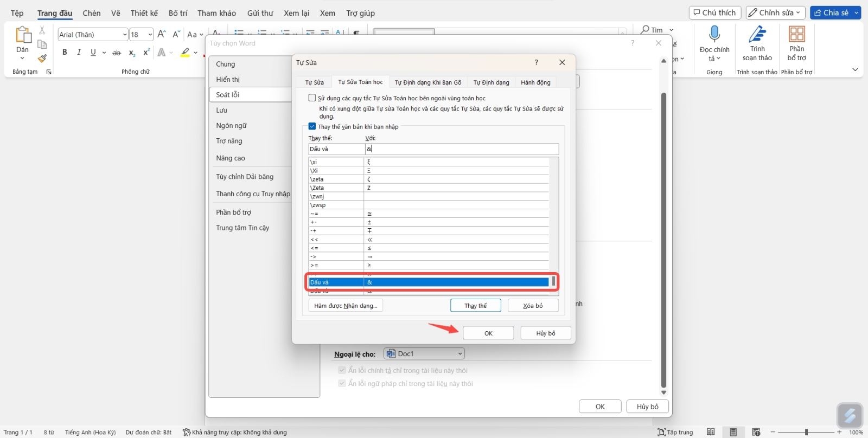868x438 pixels.
Task: Open the Hành động tab
Action: [535, 82]
